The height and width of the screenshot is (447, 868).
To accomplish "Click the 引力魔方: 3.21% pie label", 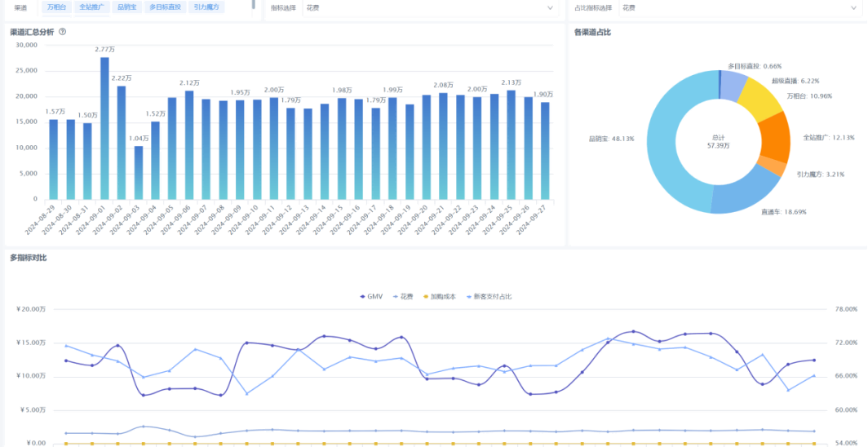I will [821, 175].
